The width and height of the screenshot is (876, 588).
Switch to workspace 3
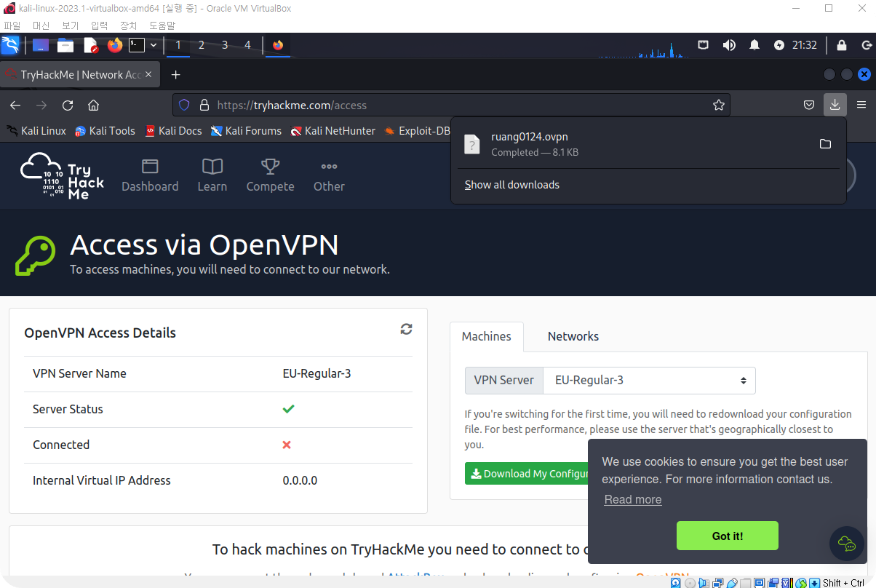tap(225, 45)
